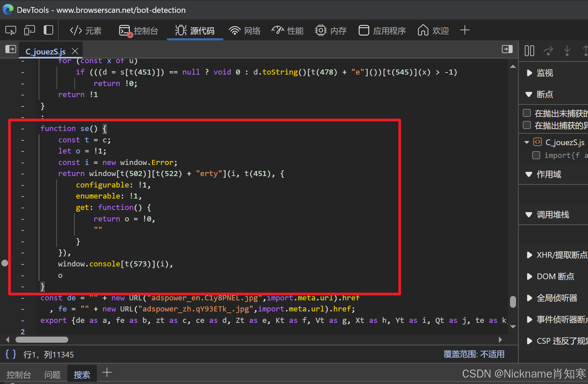This screenshot has height=384, width=588.
Task: Click the '行1, 列11345' cursor position status
Action: coord(48,354)
